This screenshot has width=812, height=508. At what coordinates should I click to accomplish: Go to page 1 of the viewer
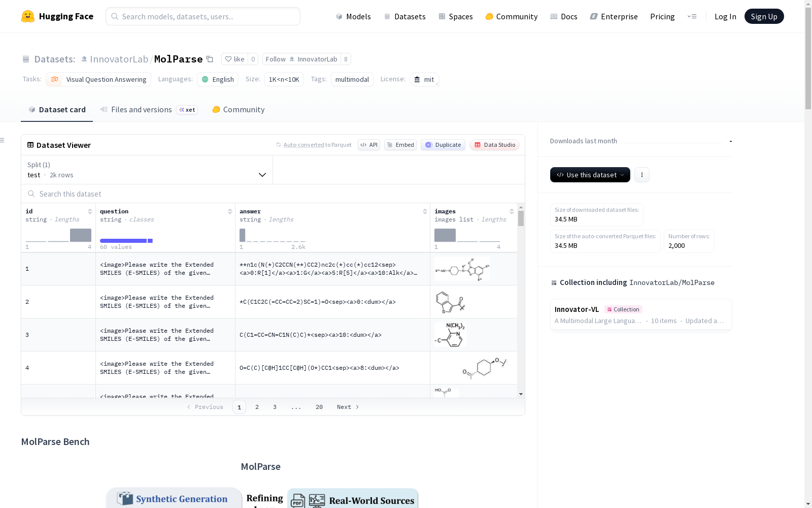coord(239,407)
